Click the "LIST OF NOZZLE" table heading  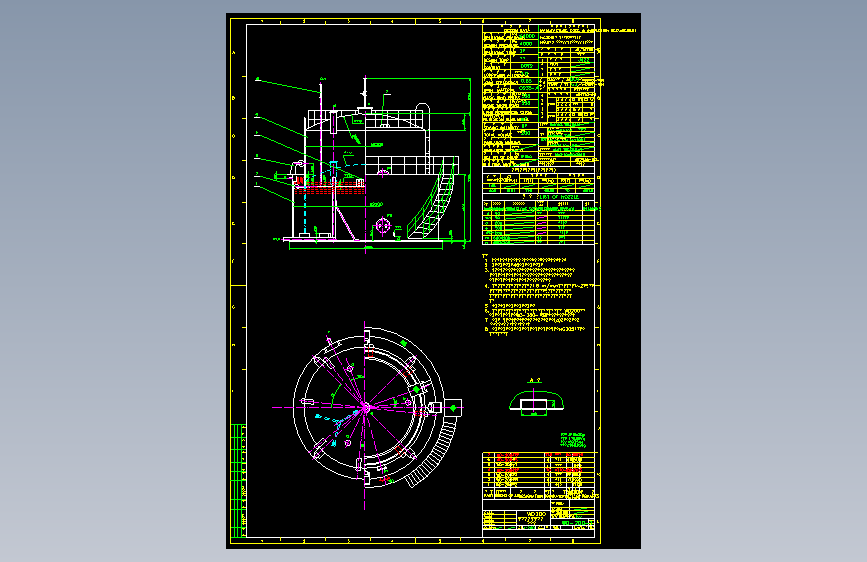[x=558, y=197]
